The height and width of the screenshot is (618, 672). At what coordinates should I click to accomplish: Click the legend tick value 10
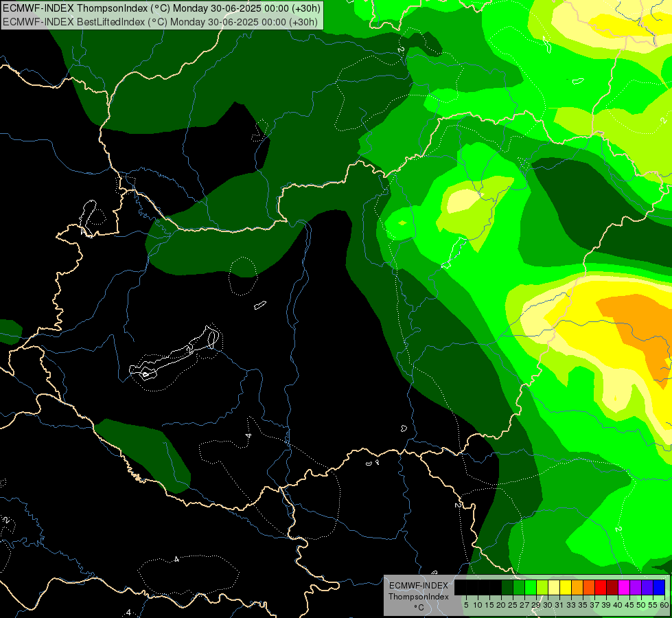(x=478, y=605)
